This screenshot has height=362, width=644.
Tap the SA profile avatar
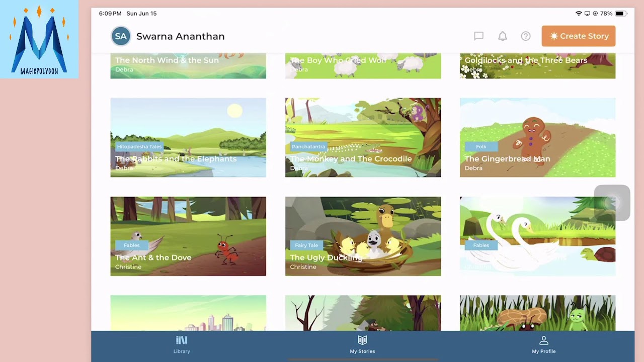pyautogui.click(x=121, y=36)
